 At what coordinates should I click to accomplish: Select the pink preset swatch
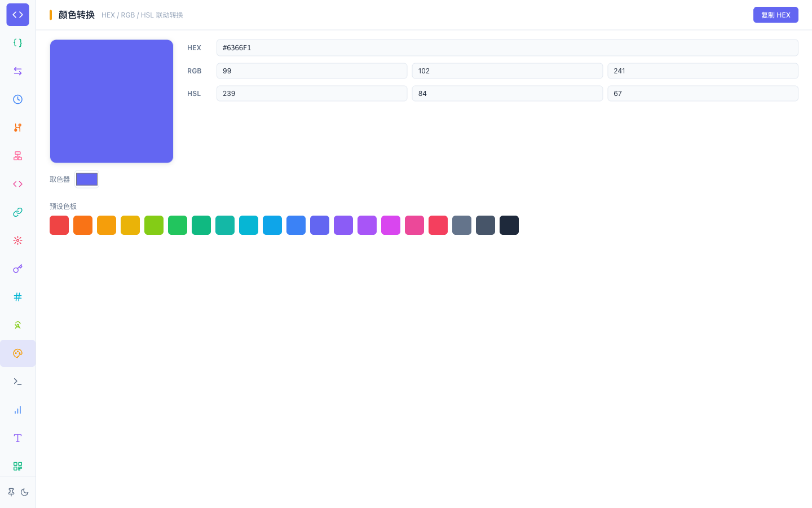414,225
